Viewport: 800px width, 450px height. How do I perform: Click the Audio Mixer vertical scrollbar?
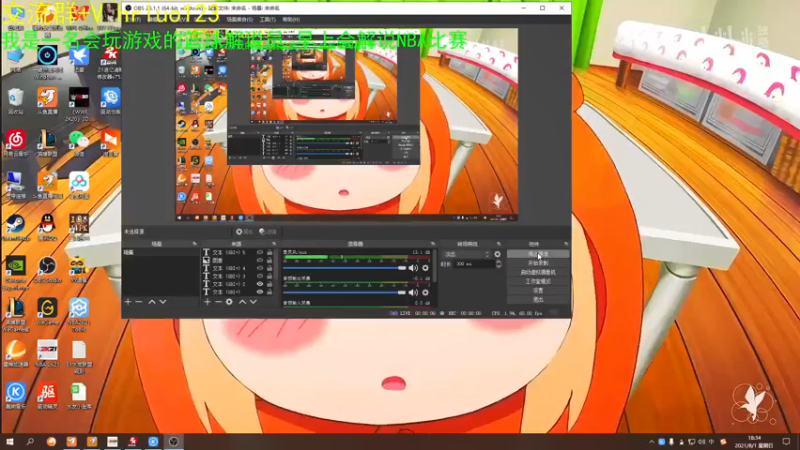[x=435, y=265]
